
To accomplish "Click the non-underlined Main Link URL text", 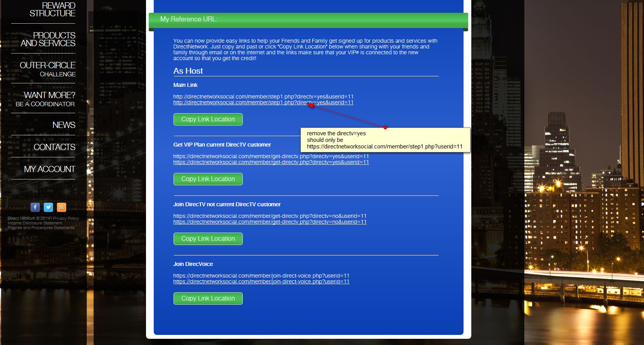I will click(263, 97).
